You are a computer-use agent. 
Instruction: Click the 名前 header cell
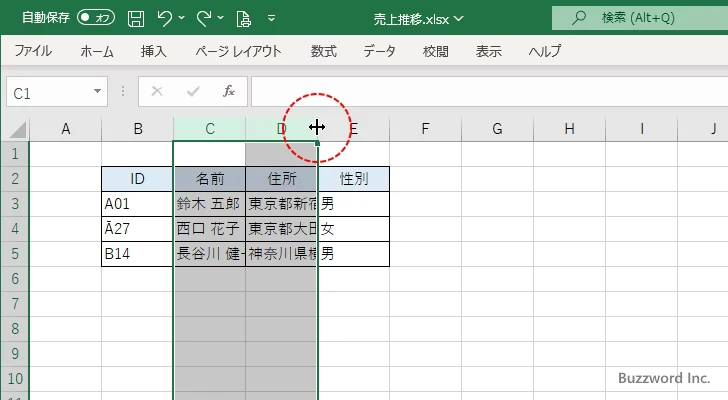(x=209, y=179)
